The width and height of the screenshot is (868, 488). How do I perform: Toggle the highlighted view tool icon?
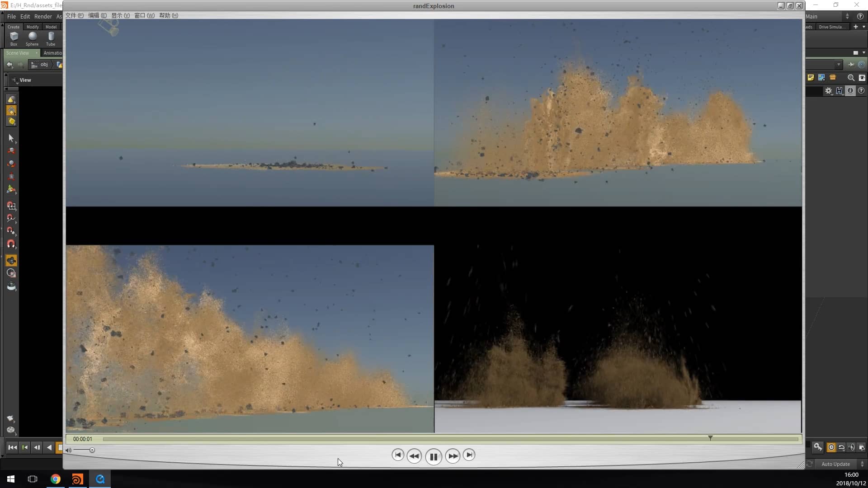pos(11,260)
